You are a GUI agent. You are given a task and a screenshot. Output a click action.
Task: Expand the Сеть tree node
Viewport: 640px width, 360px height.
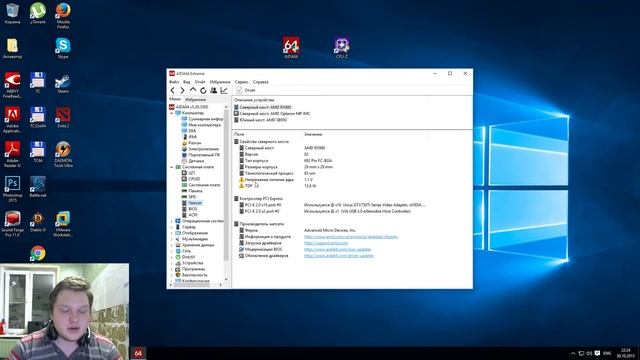coord(172,251)
